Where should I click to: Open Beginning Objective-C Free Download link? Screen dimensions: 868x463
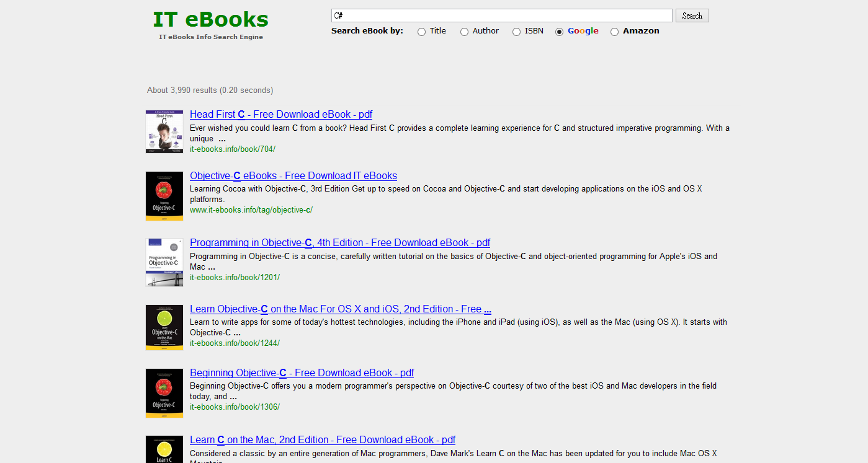pos(302,373)
